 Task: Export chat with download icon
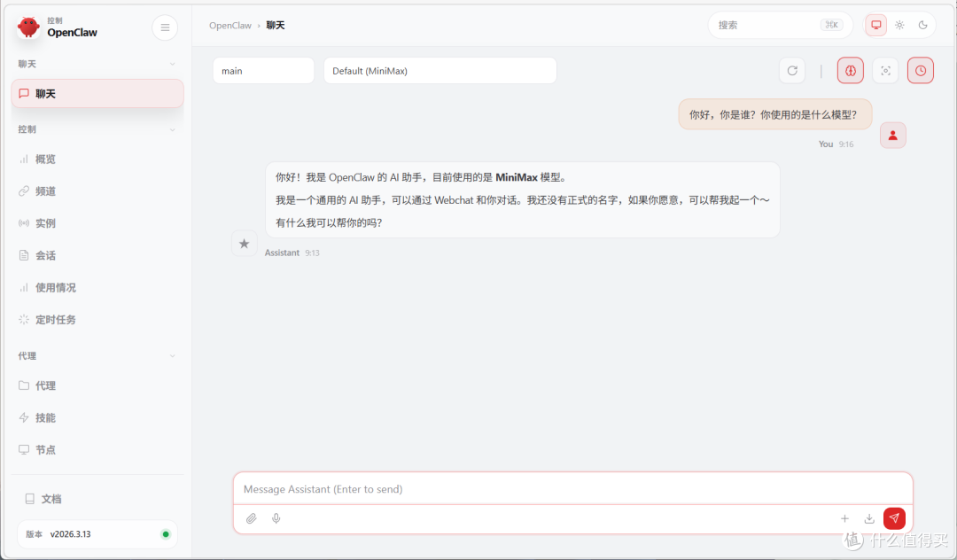(869, 518)
